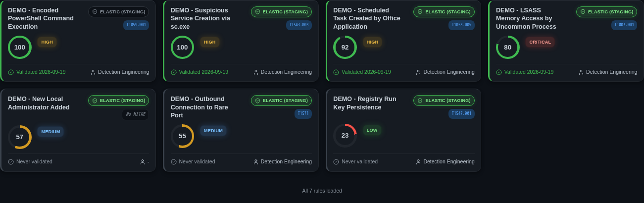Click the LOW severity badge
644x203 pixels.
click(372, 131)
